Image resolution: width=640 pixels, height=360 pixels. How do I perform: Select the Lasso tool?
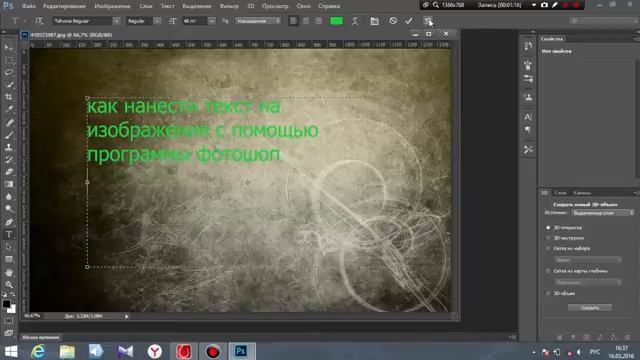(9, 72)
